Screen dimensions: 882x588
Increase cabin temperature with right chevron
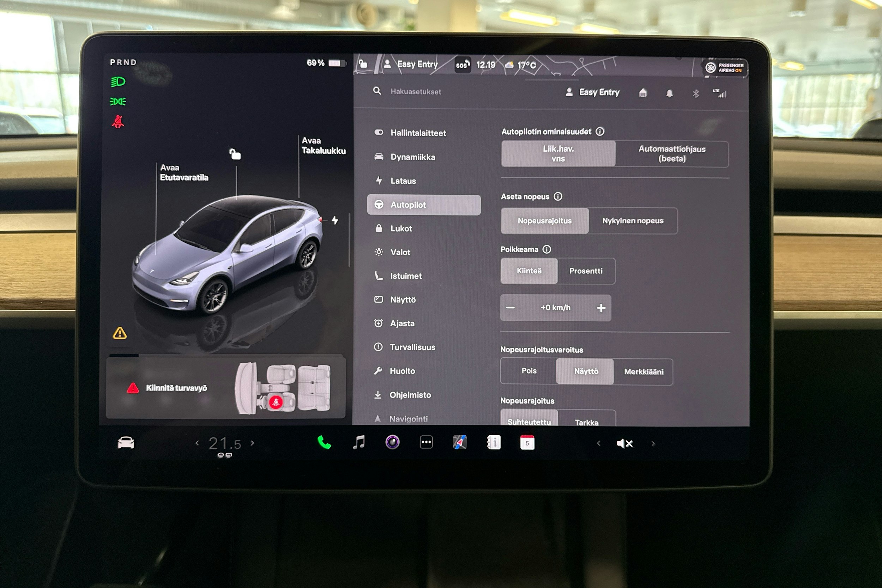(x=252, y=443)
